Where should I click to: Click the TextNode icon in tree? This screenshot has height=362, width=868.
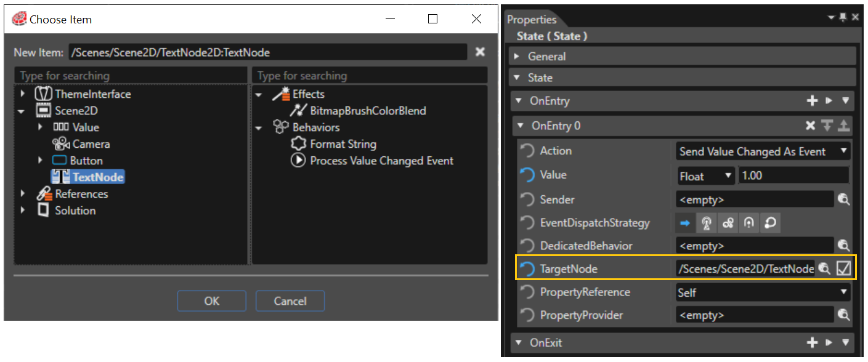coord(61,177)
